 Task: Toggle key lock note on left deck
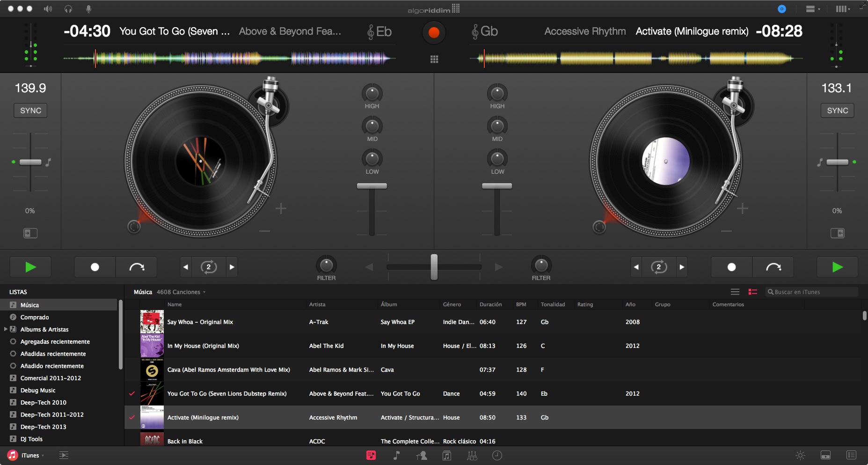(x=48, y=162)
